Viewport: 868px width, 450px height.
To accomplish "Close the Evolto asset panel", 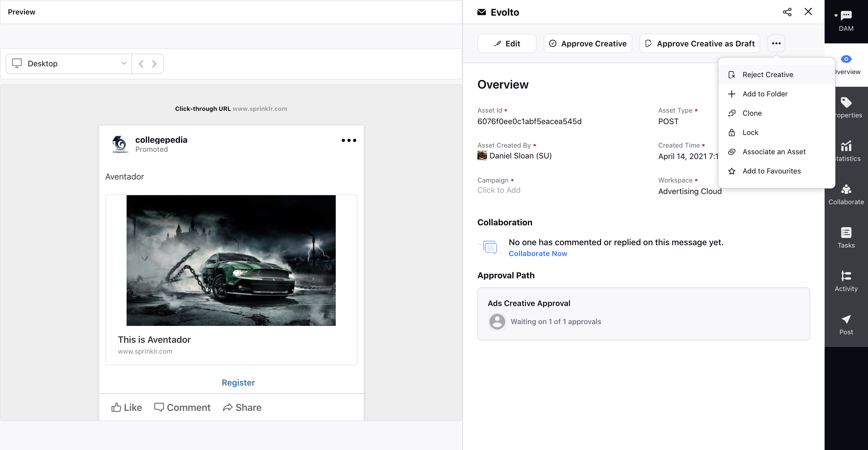I will 808,12.
